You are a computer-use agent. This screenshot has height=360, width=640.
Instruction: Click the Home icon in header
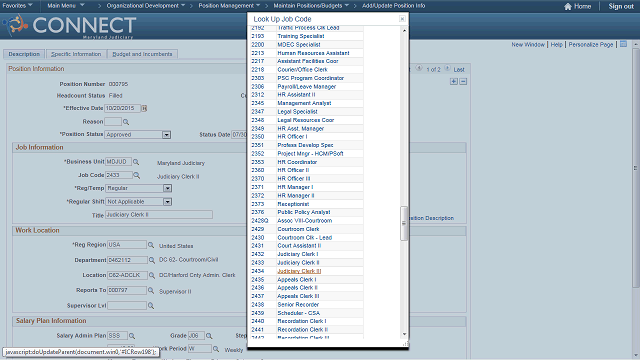pyautogui.click(x=568, y=6)
